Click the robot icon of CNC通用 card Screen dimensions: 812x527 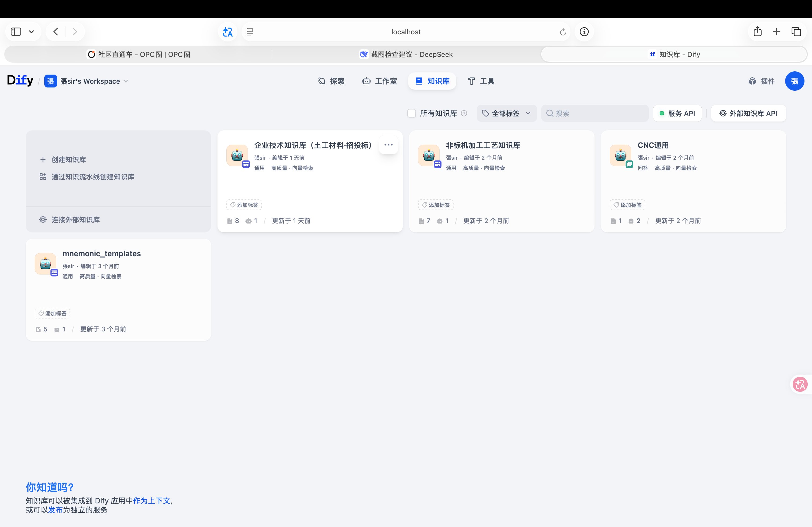(620, 155)
